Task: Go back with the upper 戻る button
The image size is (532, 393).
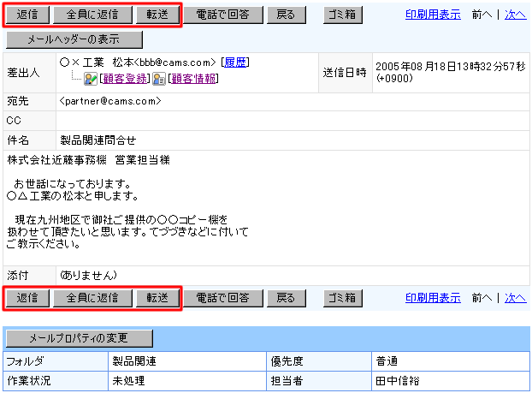Action: [286, 15]
